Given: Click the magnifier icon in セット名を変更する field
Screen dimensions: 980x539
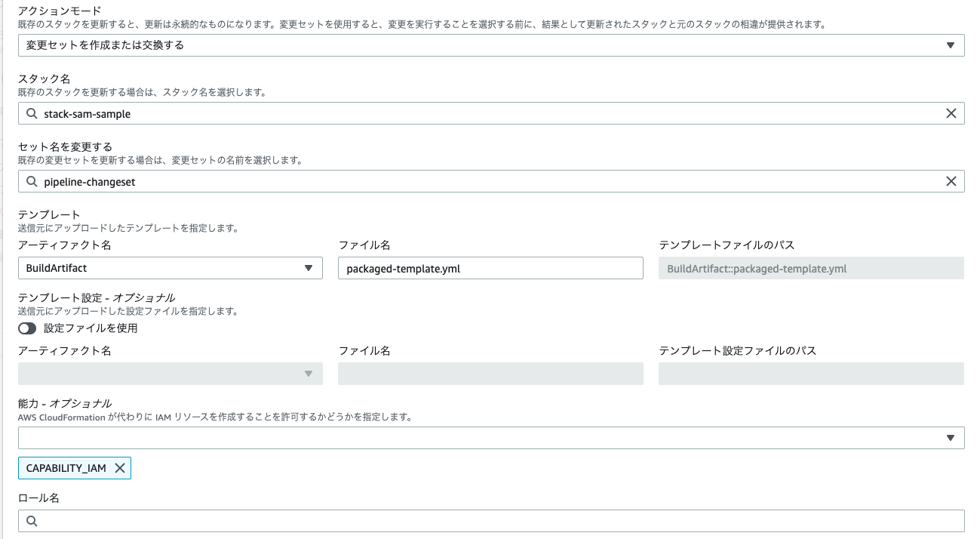Looking at the screenshot, I should pyautogui.click(x=31, y=181).
